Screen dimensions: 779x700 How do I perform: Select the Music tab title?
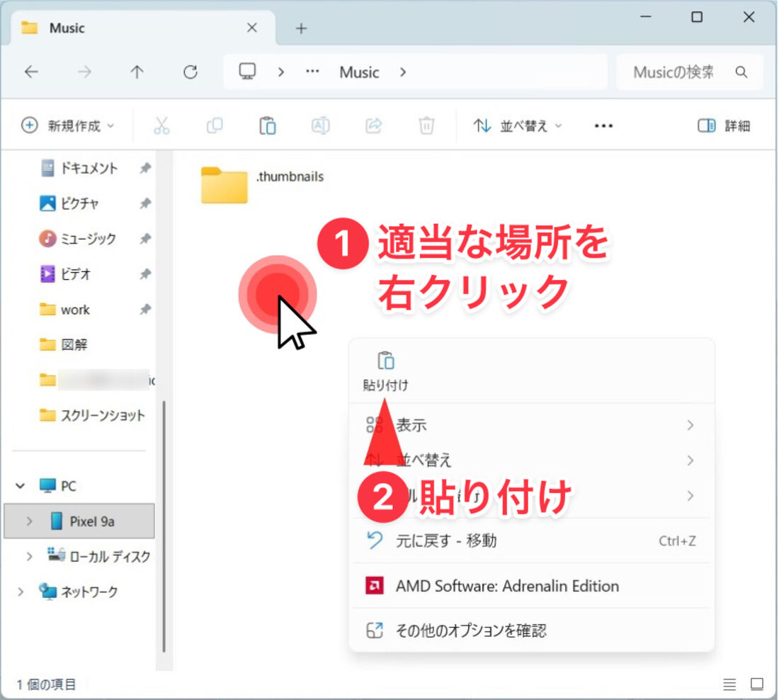click(x=67, y=28)
